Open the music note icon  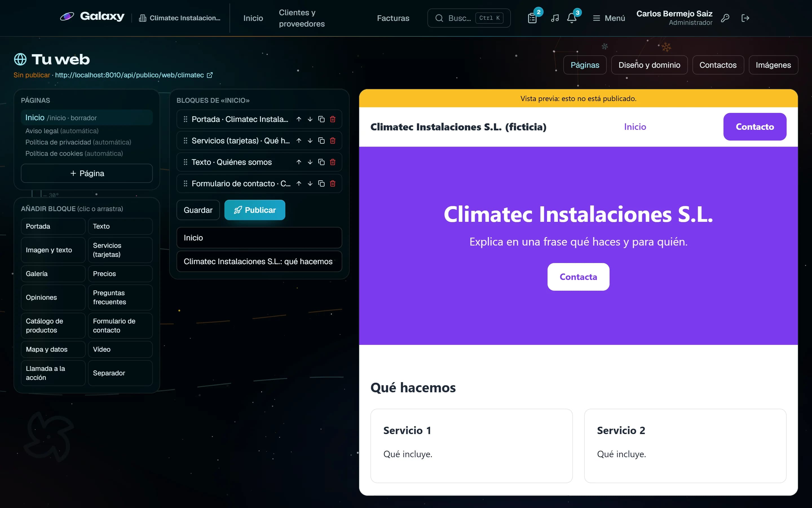click(555, 18)
